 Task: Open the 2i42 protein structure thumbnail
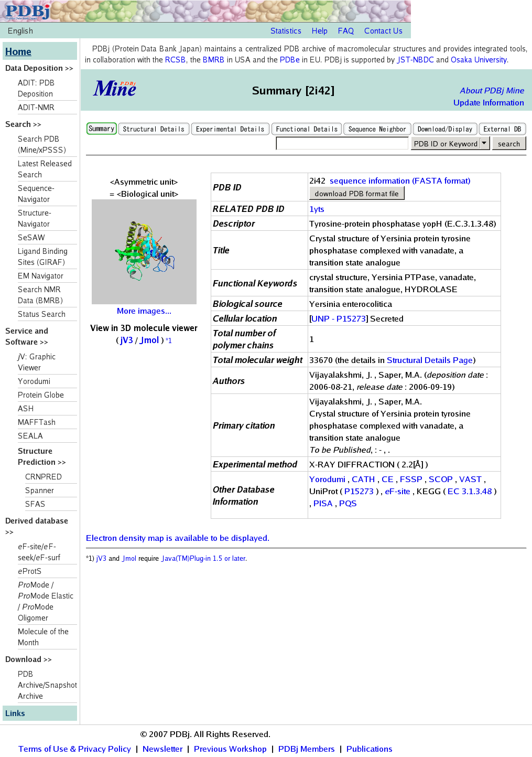(x=144, y=252)
